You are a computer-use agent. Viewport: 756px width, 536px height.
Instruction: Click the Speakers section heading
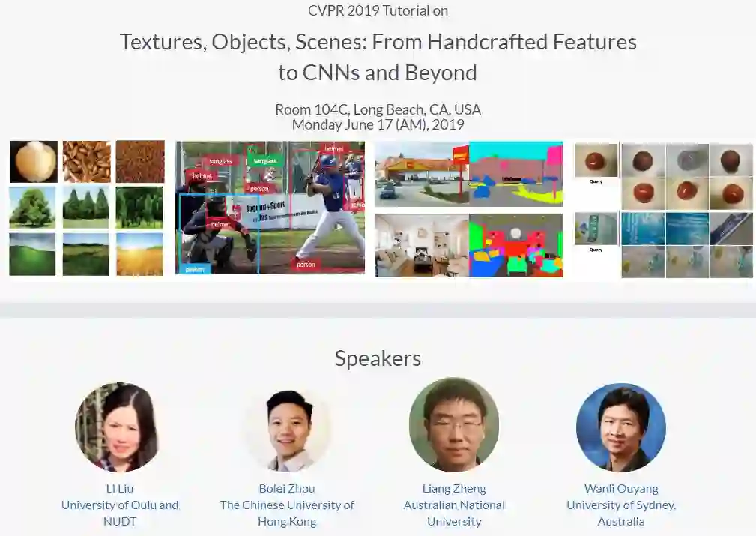coord(378,358)
